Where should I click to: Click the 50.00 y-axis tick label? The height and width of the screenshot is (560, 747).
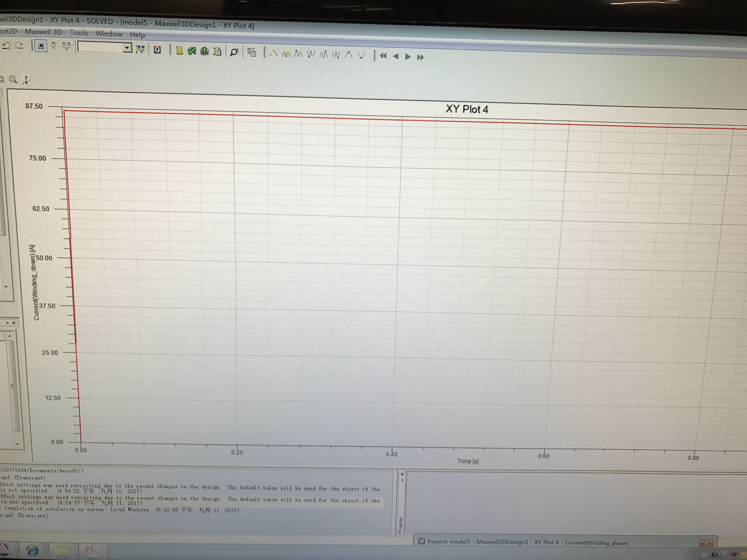[44, 258]
